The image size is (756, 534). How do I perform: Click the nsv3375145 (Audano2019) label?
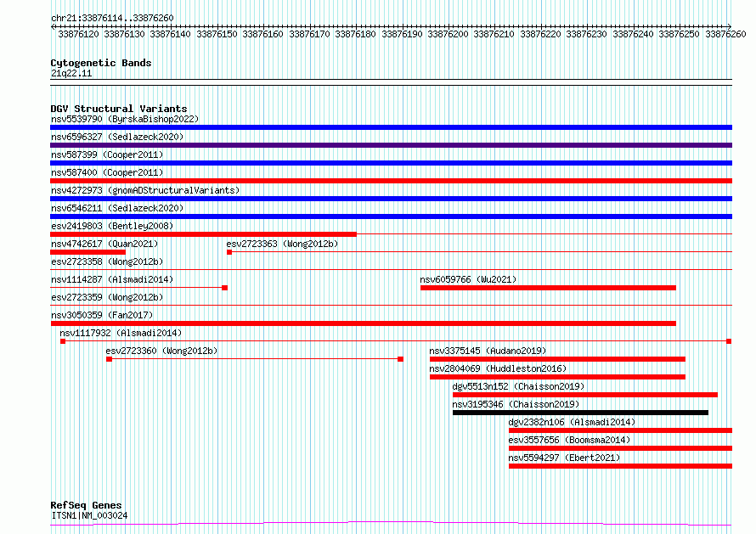pos(488,351)
